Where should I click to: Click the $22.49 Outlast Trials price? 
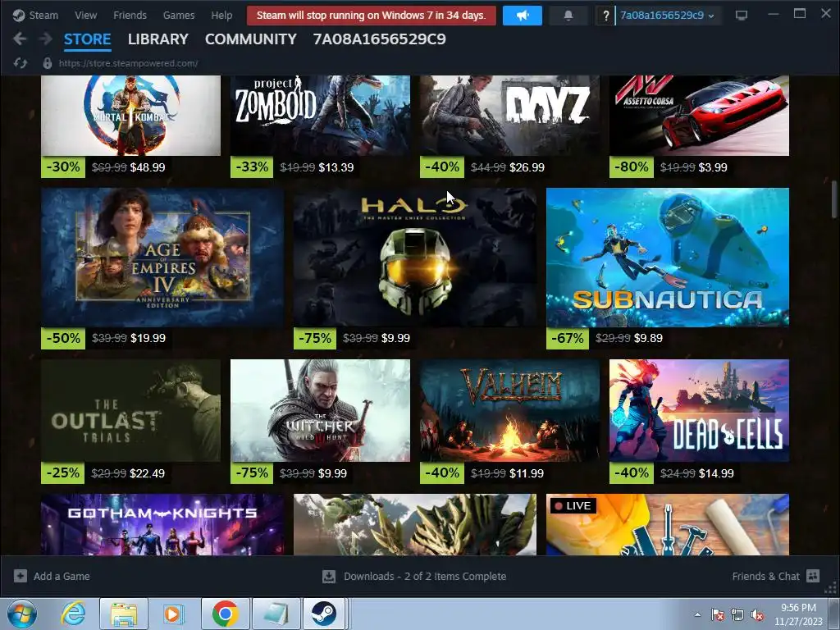coord(147,473)
